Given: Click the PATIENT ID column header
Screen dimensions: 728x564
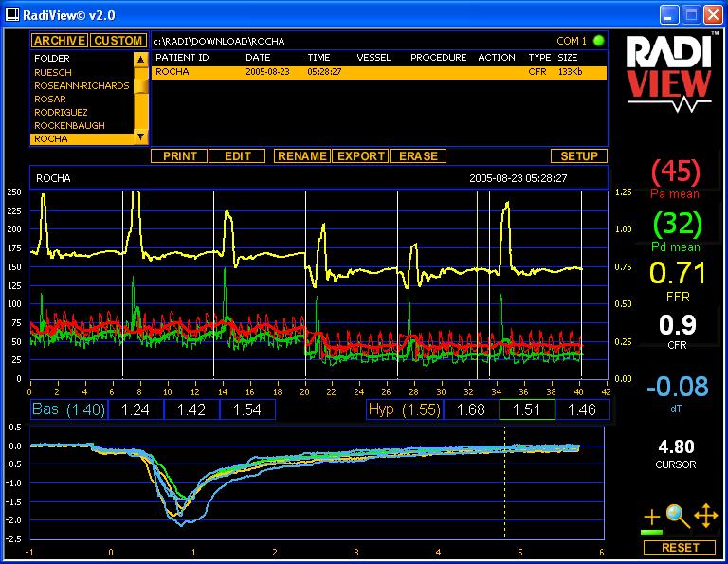Looking at the screenshot, I should click(182, 58).
